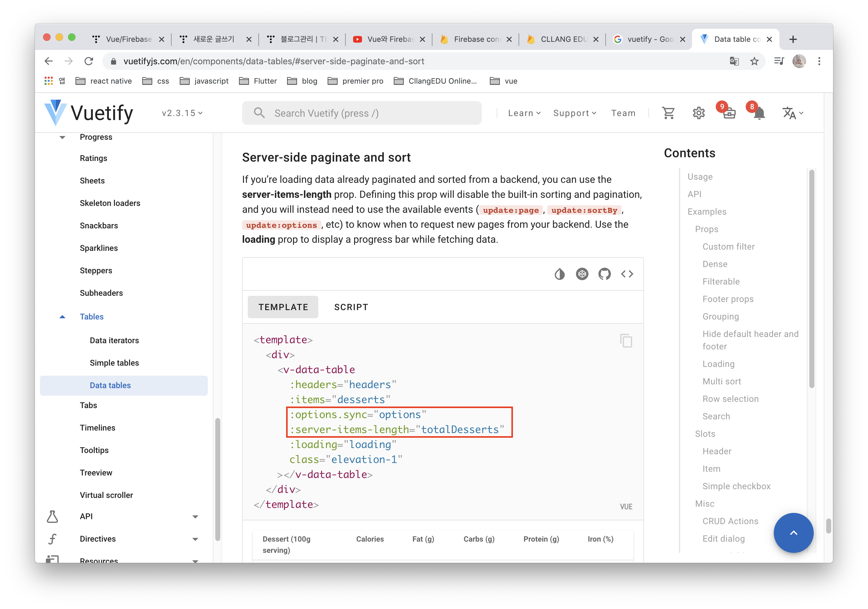Open the site settings gear
Image resolution: width=868 pixels, height=609 pixels.
(x=698, y=113)
